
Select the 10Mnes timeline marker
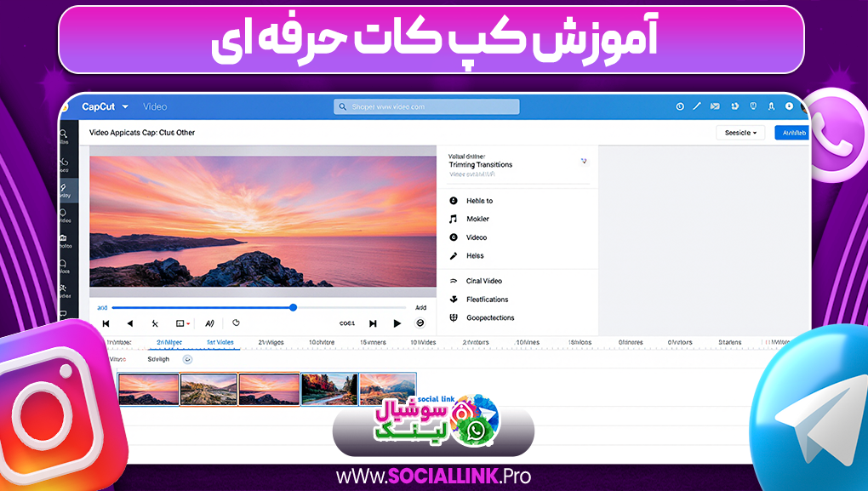[x=528, y=342]
